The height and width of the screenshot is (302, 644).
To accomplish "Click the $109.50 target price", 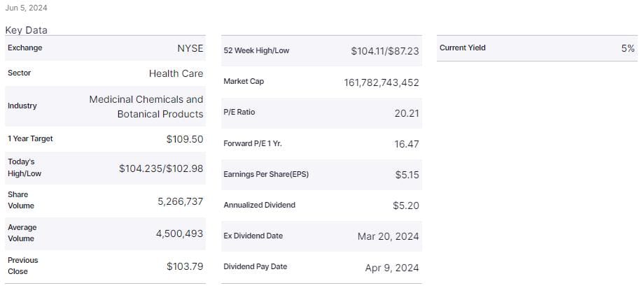I will click(x=185, y=139).
